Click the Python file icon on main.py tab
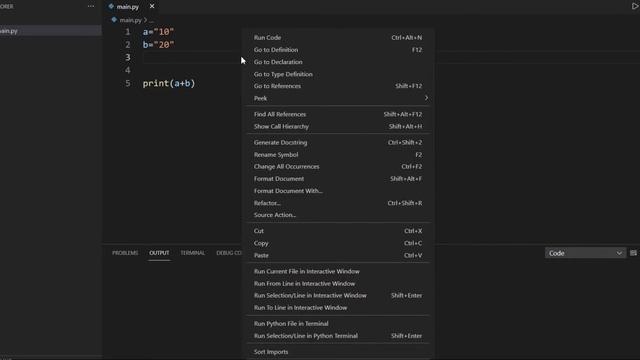 pos(111,6)
